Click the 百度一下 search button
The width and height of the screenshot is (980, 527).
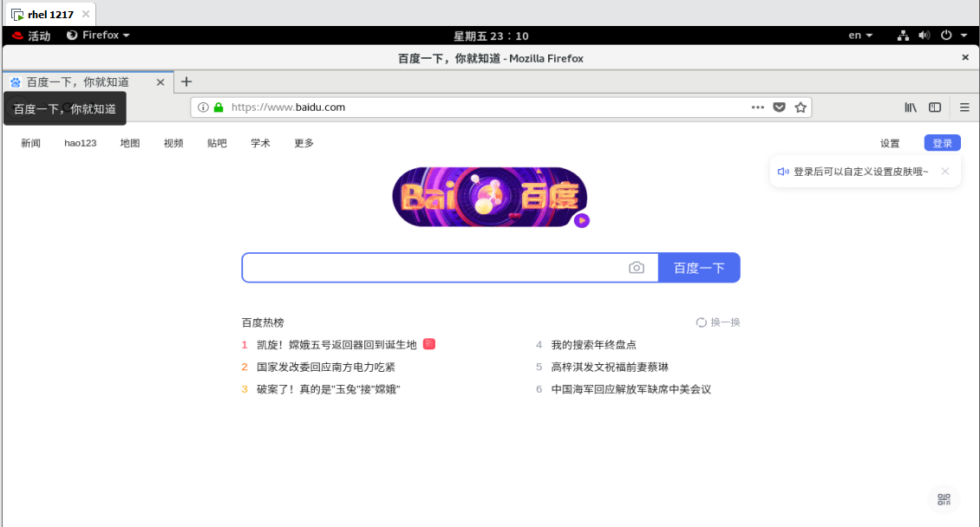click(x=699, y=268)
